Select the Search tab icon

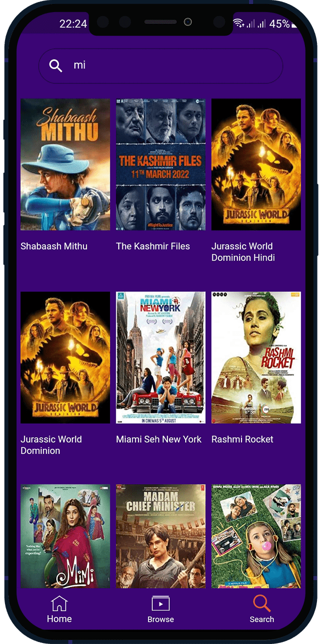point(262,603)
